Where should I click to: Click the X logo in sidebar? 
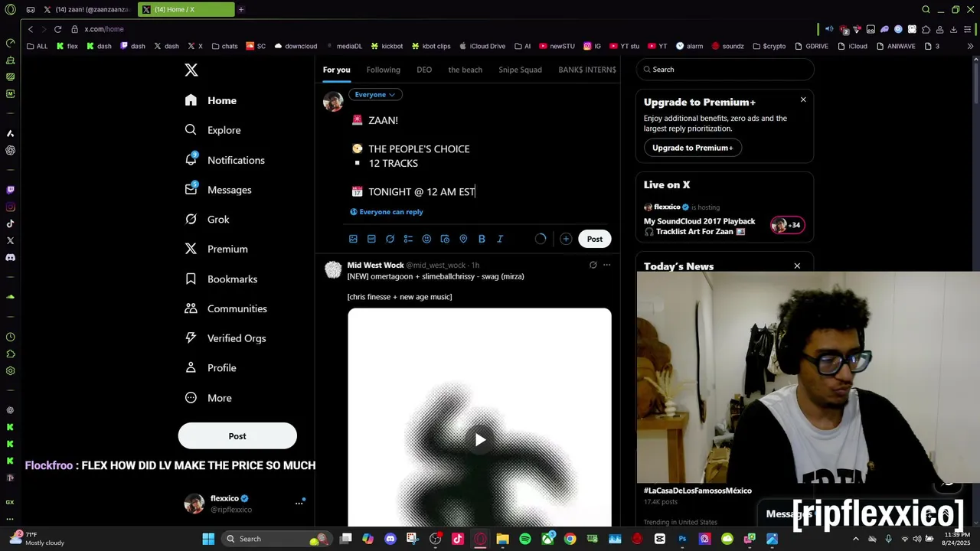click(x=191, y=70)
